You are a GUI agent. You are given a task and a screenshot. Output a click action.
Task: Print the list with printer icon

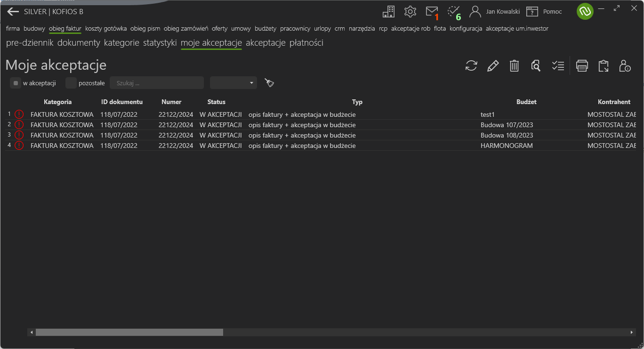coord(582,66)
